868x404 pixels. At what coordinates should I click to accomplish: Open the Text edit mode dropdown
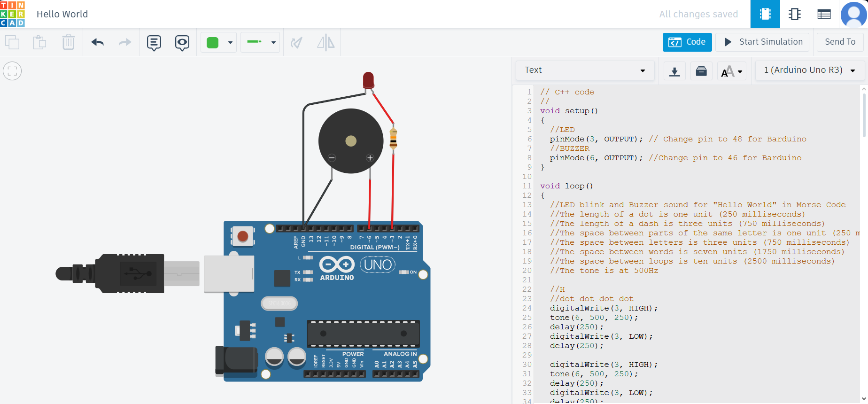[585, 70]
